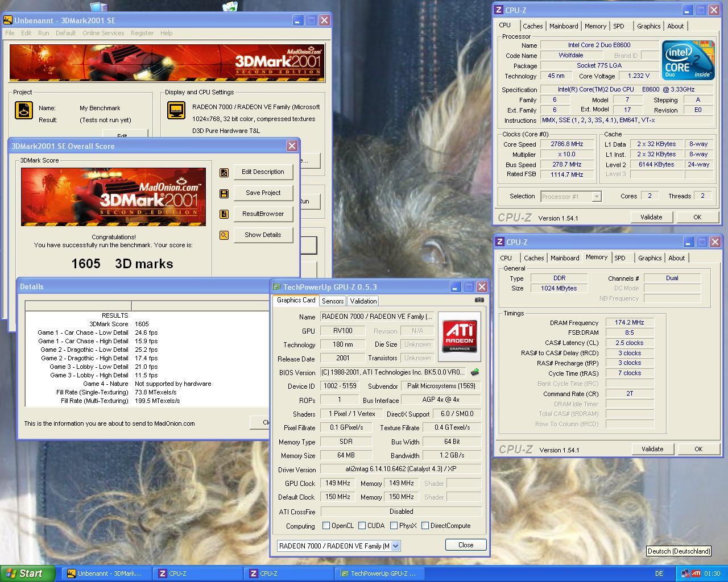Click the Intel Core 2 Duo logo
The height and width of the screenshot is (582, 728).
click(x=688, y=60)
